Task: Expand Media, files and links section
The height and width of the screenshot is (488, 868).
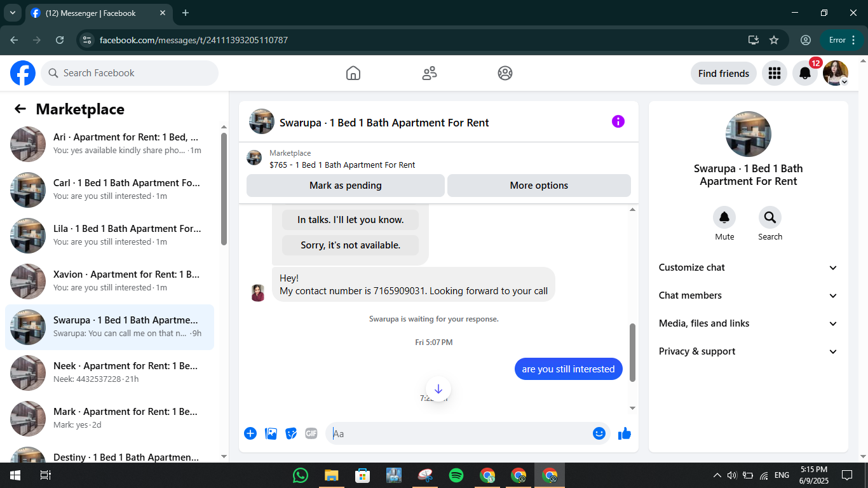Action: pos(749,323)
